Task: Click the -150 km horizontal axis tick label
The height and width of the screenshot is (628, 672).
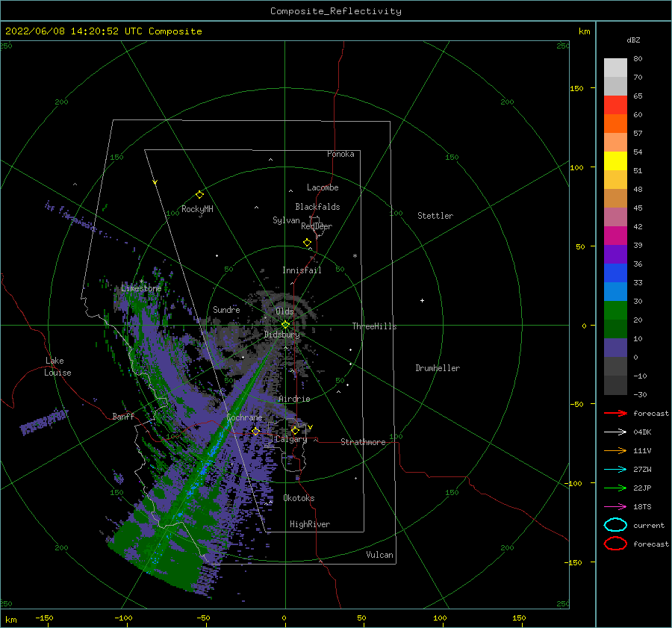Action: pyautogui.click(x=44, y=618)
